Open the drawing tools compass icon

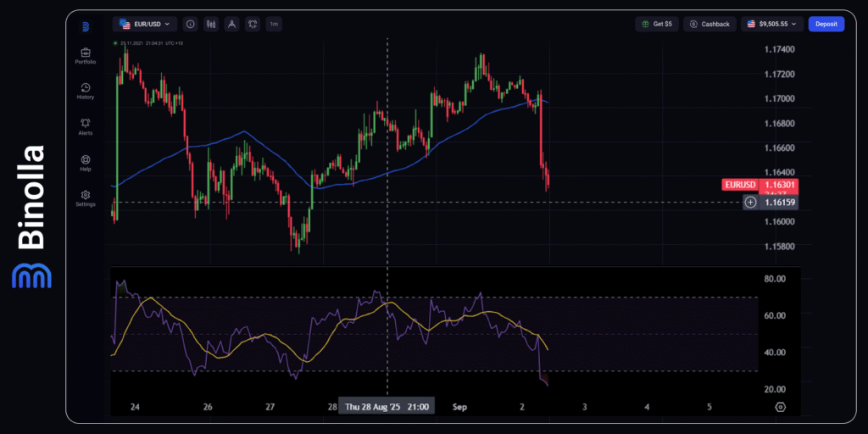click(x=231, y=25)
